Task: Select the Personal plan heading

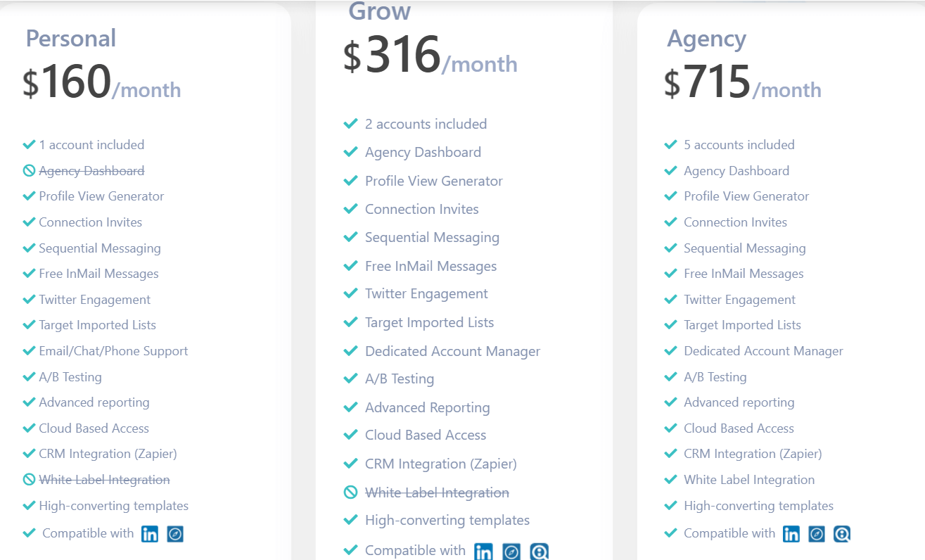Action: click(71, 38)
